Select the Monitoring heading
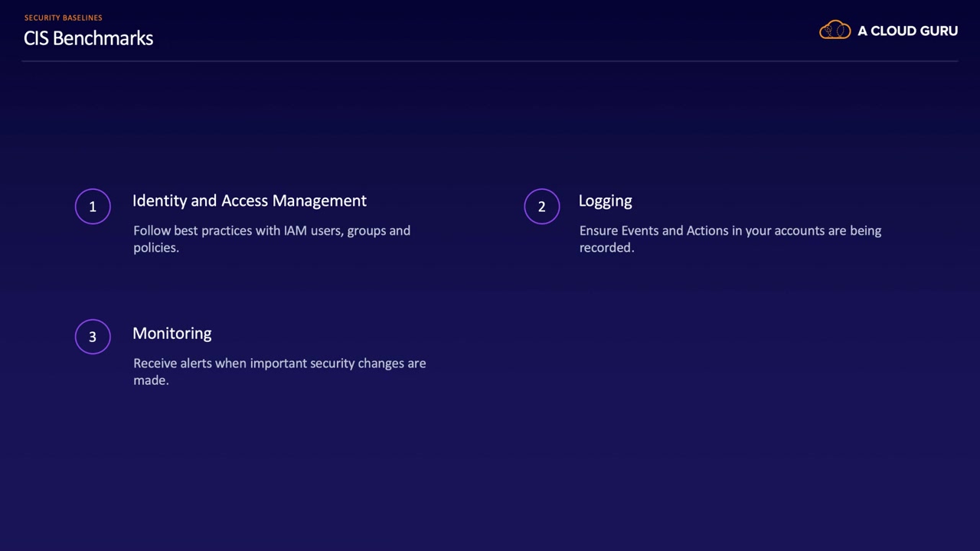 click(x=171, y=333)
